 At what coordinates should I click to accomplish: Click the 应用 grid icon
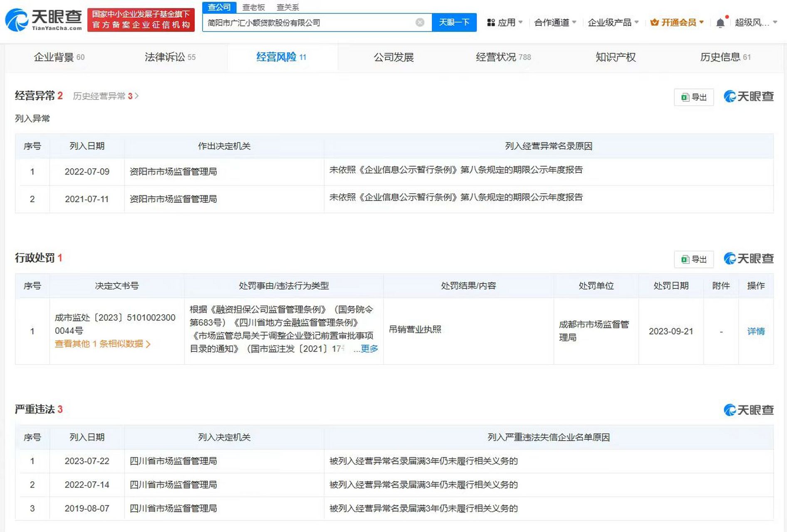491,22
